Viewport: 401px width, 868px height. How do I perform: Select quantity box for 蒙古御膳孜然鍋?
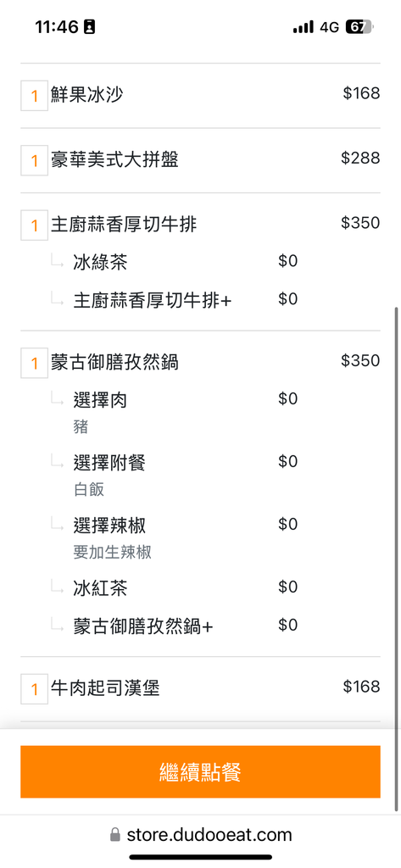click(x=35, y=363)
